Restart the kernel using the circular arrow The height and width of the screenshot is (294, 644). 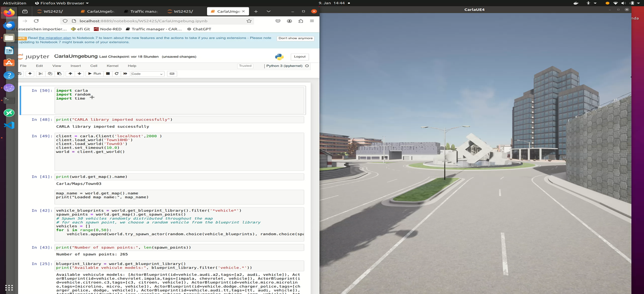click(x=116, y=74)
